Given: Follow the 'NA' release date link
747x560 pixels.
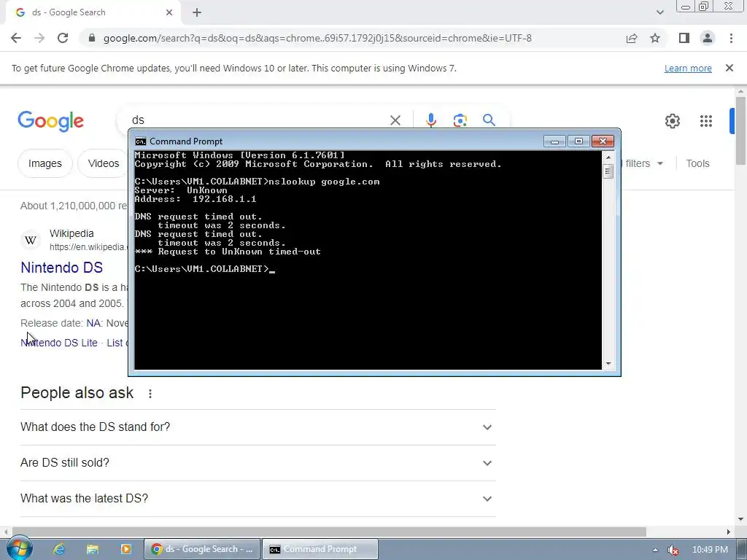Looking at the screenshot, I should coord(93,323).
